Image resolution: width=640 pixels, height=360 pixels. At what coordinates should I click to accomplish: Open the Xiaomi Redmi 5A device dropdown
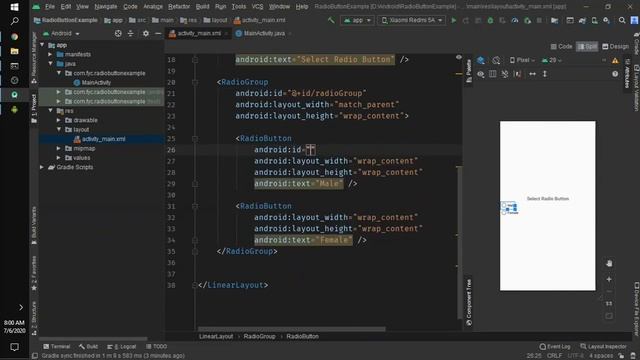(x=411, y=20)
